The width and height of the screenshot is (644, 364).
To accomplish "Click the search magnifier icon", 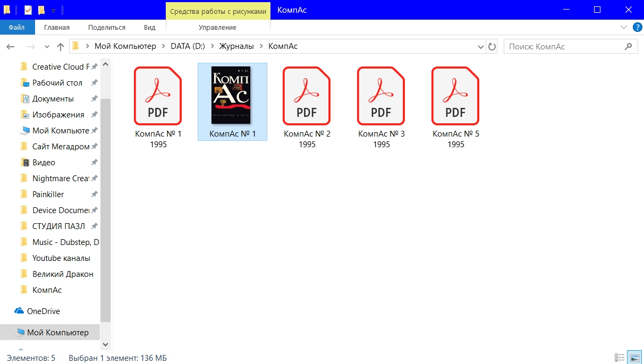I will 628,46.
